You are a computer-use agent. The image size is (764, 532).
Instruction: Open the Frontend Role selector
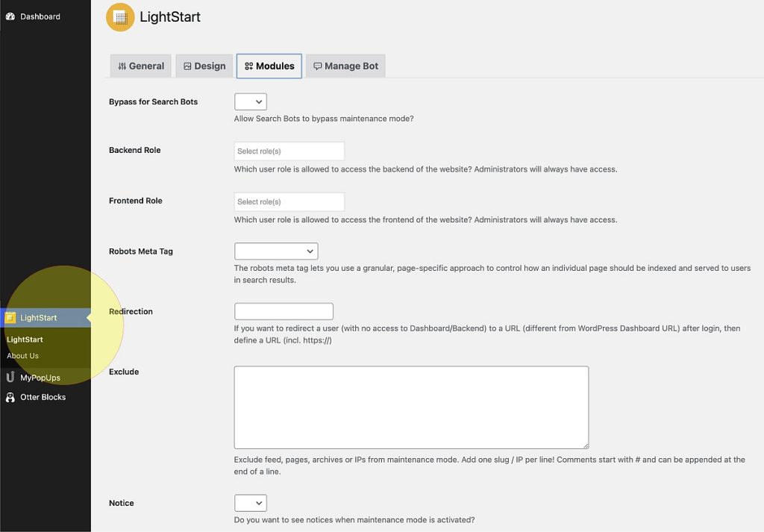coord(289,201)
